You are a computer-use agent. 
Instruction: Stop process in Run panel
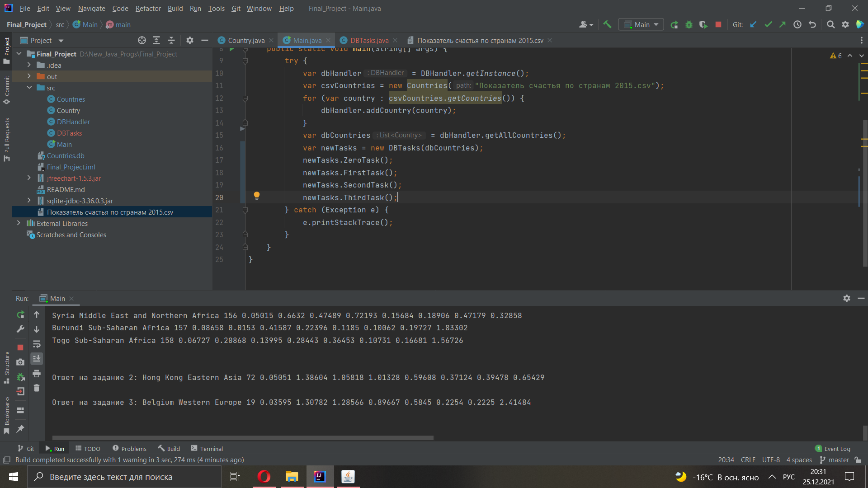click(x=20, y=347)
